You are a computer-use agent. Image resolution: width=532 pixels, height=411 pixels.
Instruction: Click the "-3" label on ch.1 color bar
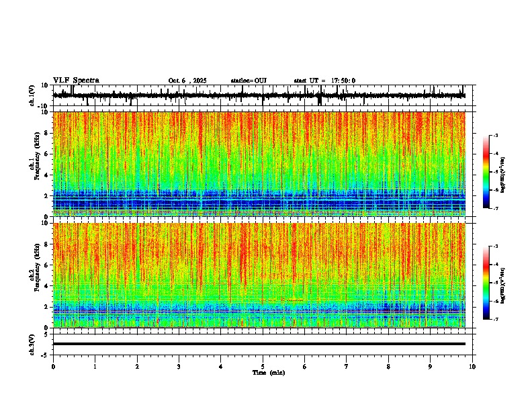coord(496,136)
